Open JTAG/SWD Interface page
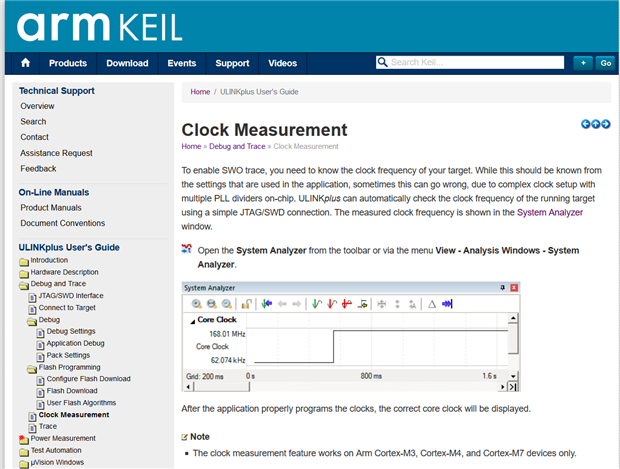Image resolution: width=620 pixels, height=469 pixels. point(71,295)
